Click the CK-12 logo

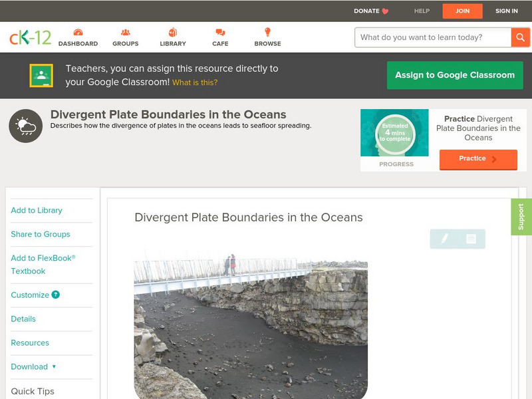coord(31,37)
